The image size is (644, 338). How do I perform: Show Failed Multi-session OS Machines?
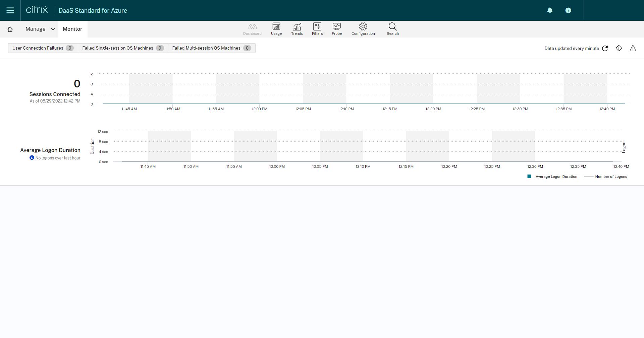click(x=211, y=48)
